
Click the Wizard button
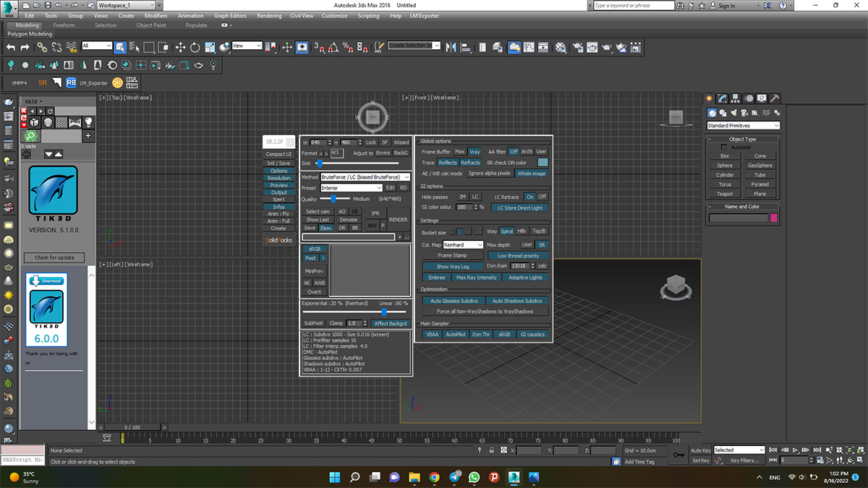coord(401,142)
